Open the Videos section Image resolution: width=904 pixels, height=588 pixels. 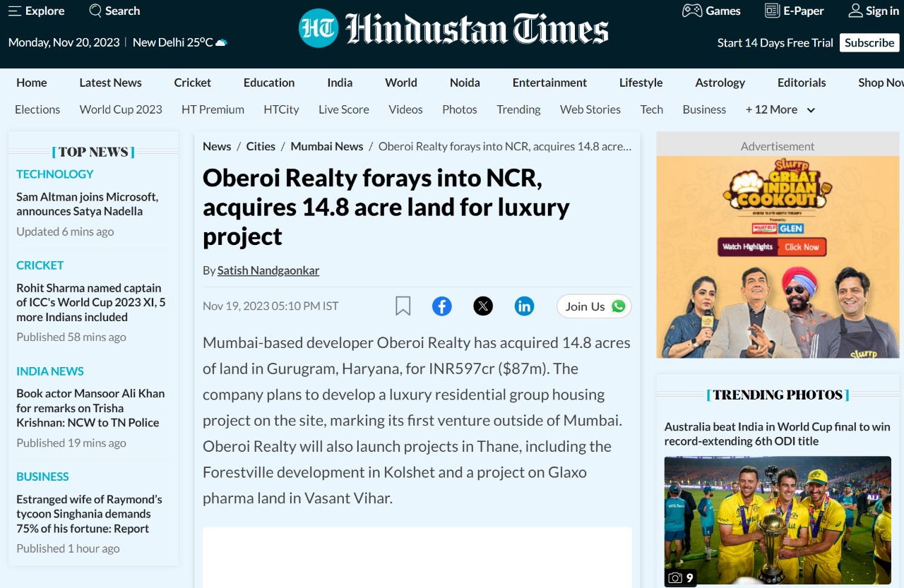405,109
